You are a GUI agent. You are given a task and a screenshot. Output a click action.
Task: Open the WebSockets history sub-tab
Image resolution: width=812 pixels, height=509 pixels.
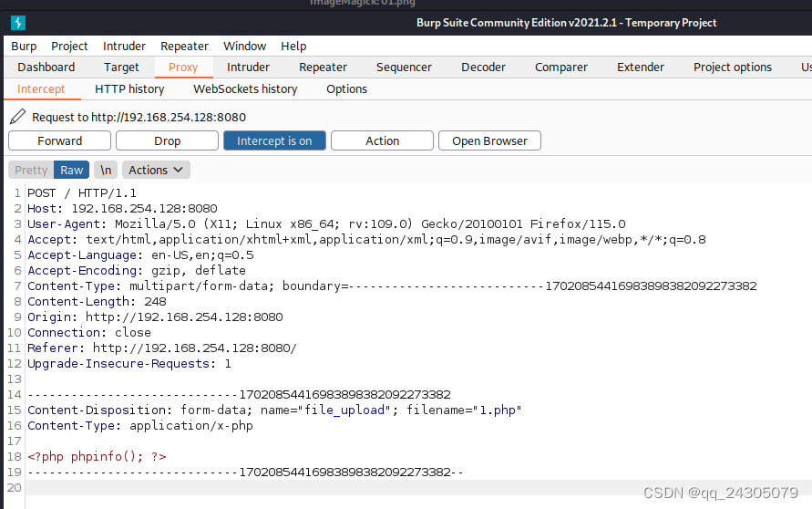pyautogui.click(x=245, y=89)
